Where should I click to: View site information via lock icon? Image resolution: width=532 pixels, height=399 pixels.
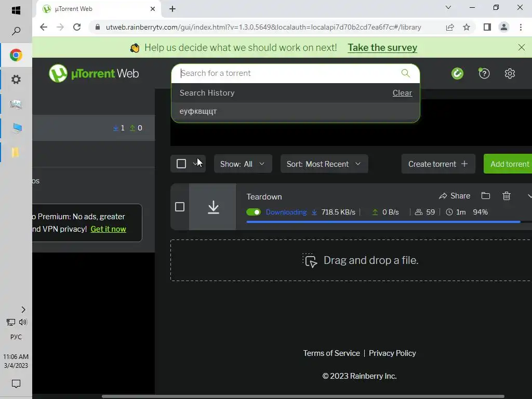tap(98, 27)
